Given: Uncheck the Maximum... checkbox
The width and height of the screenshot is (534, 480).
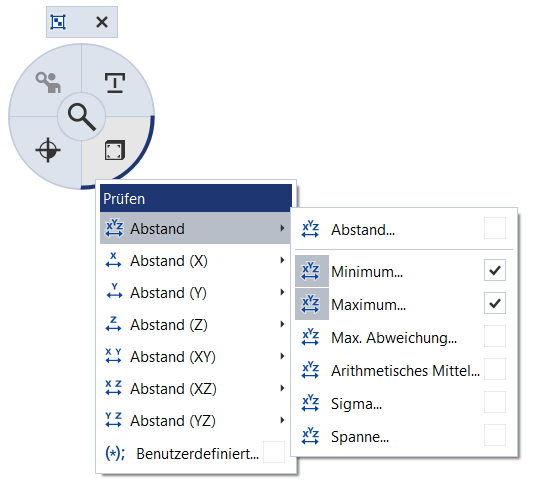Looking at the screenshot, I should click(494, 303).
